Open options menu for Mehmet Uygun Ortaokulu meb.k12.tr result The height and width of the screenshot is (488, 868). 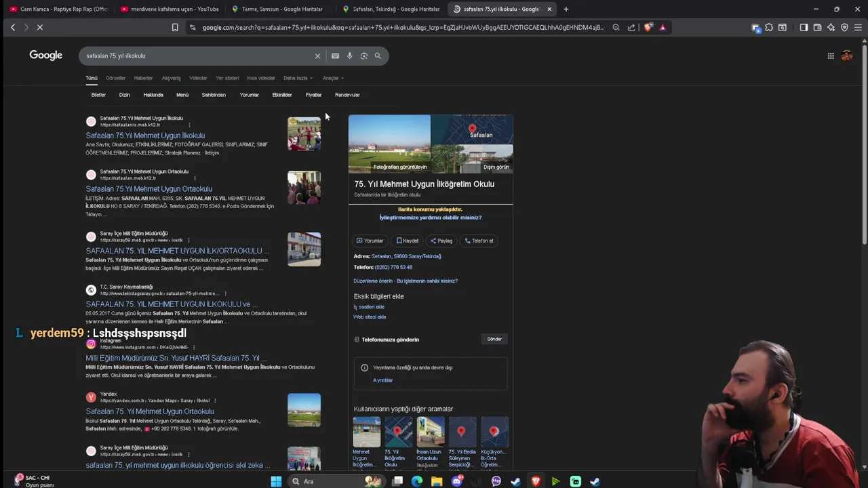click(195, 178)
